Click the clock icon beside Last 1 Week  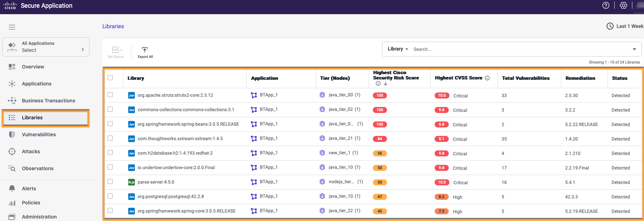[x=610, y=26]
